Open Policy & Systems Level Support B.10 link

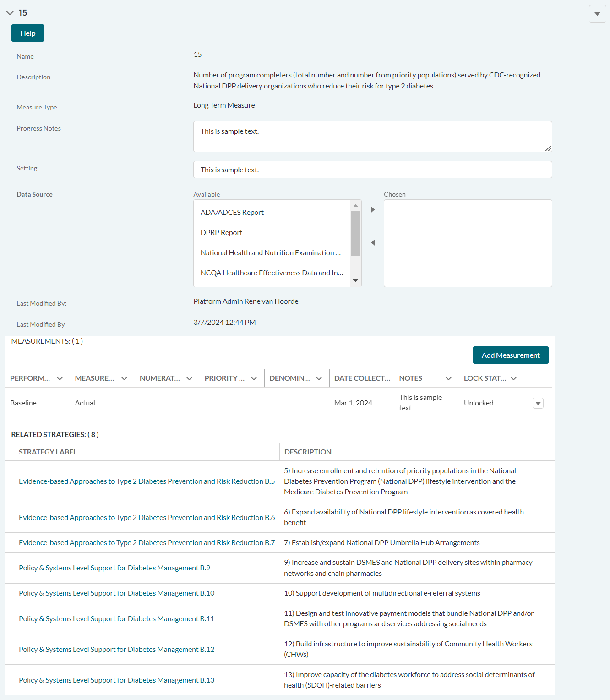117,593
